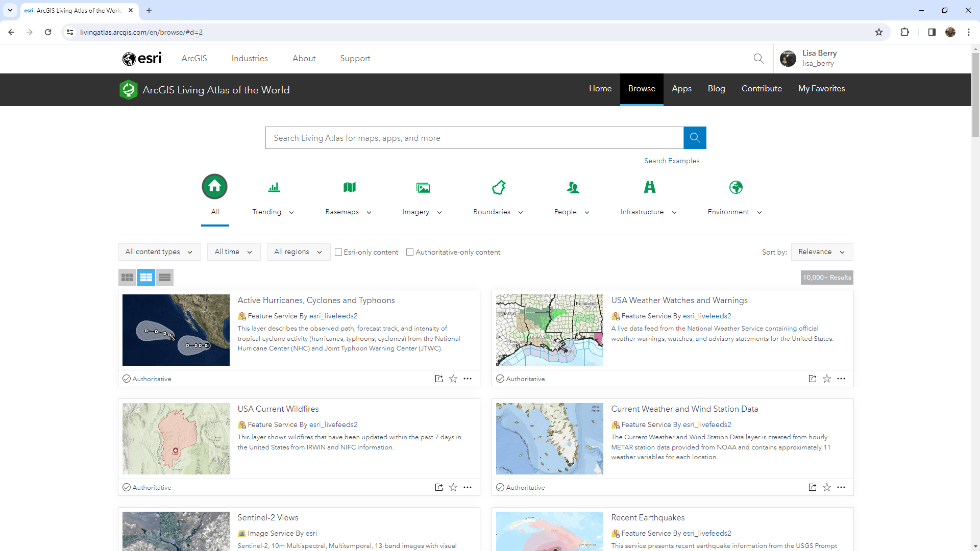Add USA Current Wildfires to favorites

pyautogui.click(x=453, y=487)
